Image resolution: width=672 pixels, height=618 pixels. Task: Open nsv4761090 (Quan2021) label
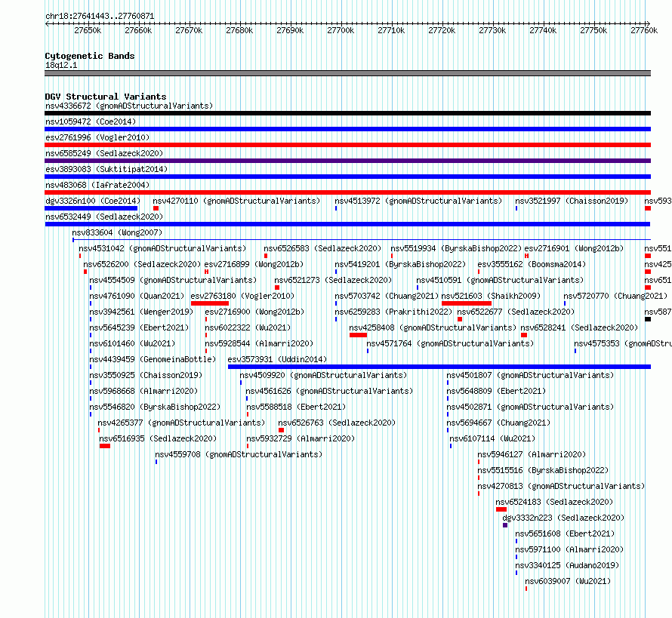click(137, 296)
